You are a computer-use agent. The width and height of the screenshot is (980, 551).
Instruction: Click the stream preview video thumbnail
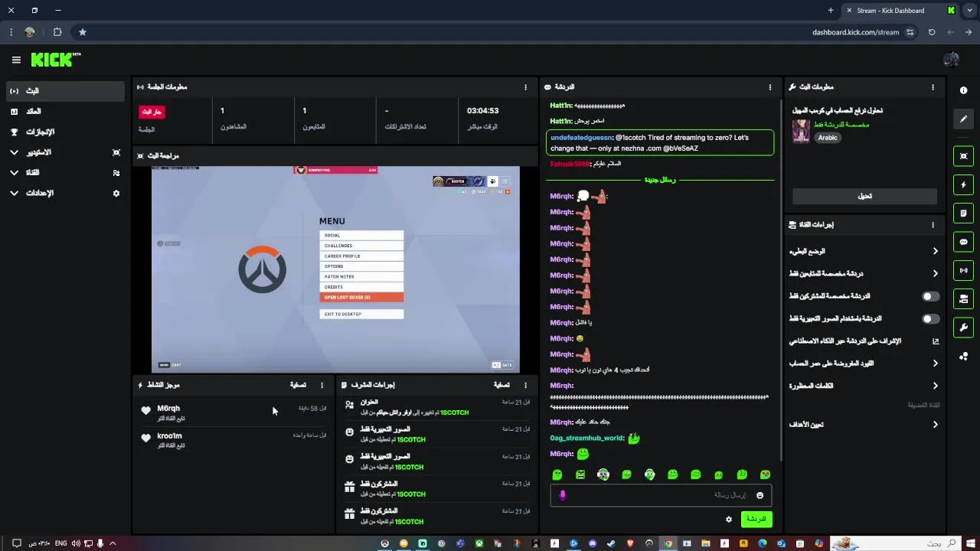tap(335, 269)
